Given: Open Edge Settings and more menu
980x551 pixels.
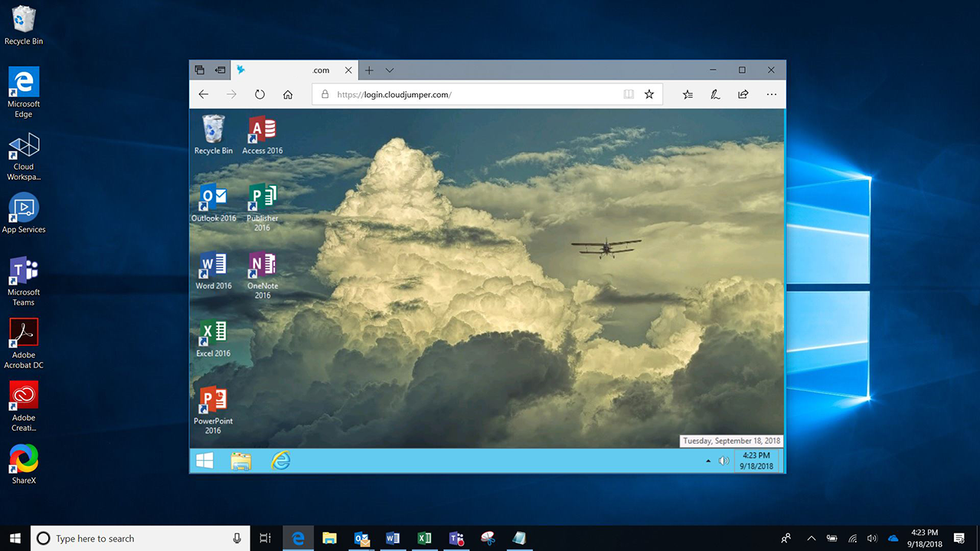Looking at the screenshot, I should point(771,95).
